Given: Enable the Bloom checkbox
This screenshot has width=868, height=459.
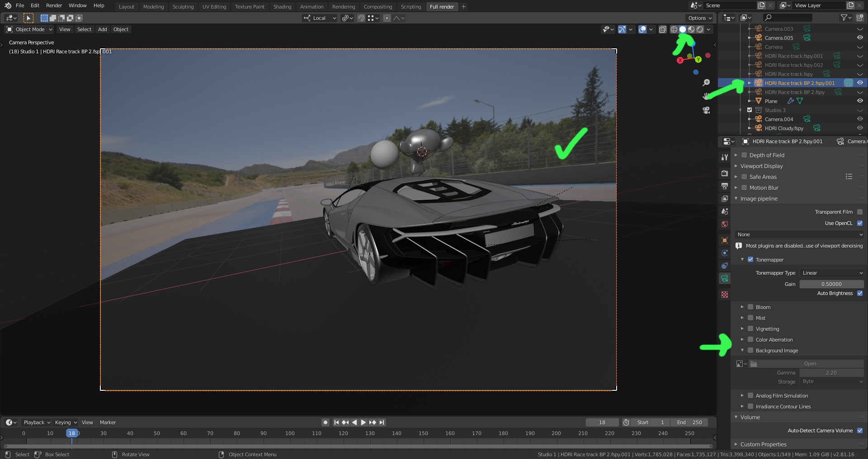Looking at the screenshot, I should pos(750,307).
